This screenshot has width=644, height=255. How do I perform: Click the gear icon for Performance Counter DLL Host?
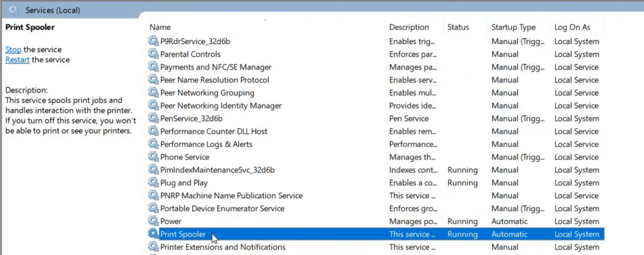[153, 131]
